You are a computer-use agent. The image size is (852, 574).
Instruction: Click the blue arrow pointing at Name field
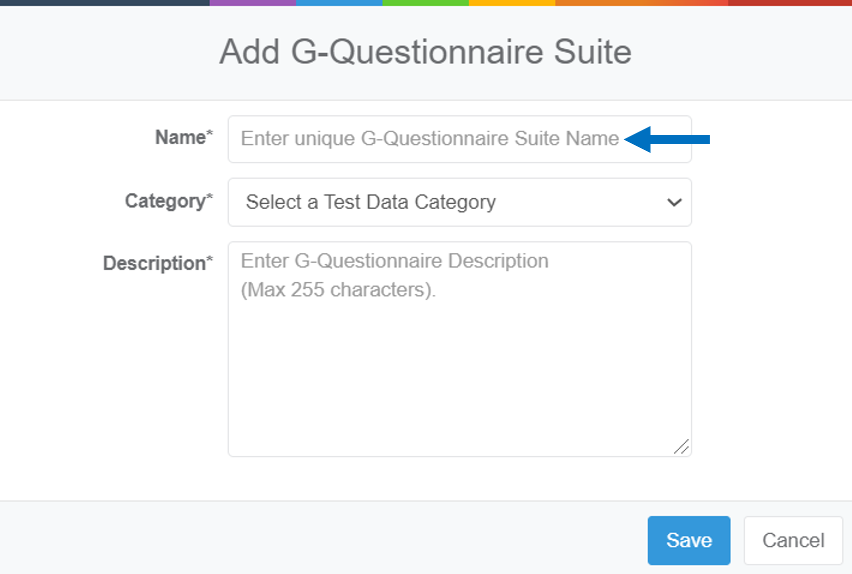[x=667, y=140]
